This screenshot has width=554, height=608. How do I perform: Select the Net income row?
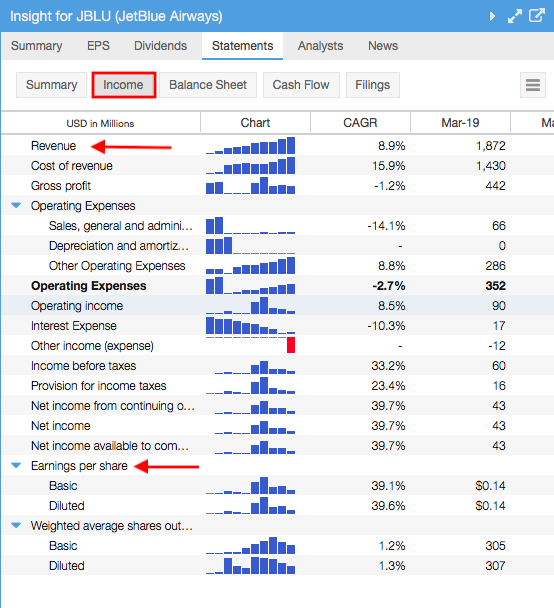pyautogui.click(x=277, y=426)
